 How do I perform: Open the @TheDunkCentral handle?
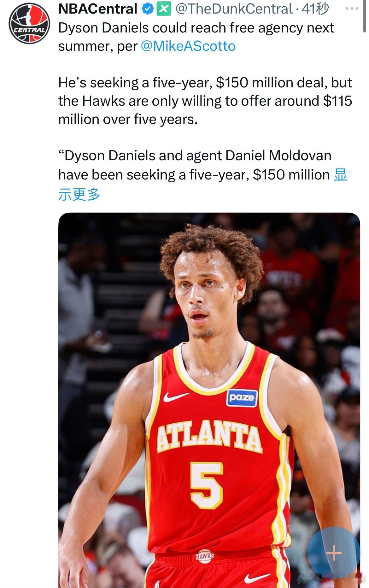point(234,9)
